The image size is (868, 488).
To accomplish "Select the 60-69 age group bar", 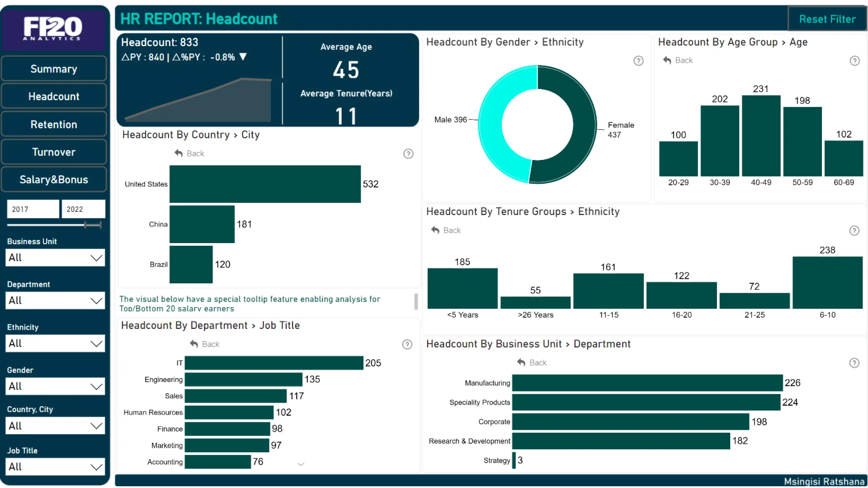I will [x=844, y=159].
